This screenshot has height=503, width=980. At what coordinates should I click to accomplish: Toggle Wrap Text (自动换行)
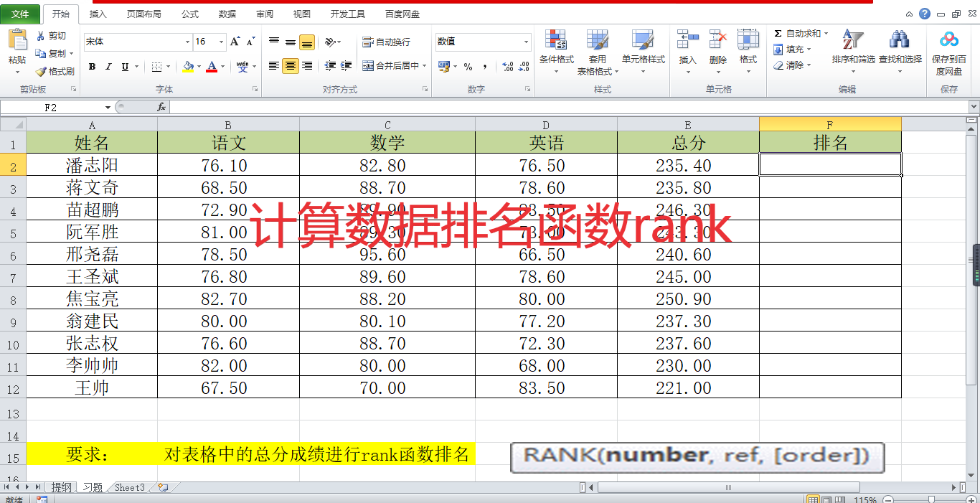coord(387,42)
